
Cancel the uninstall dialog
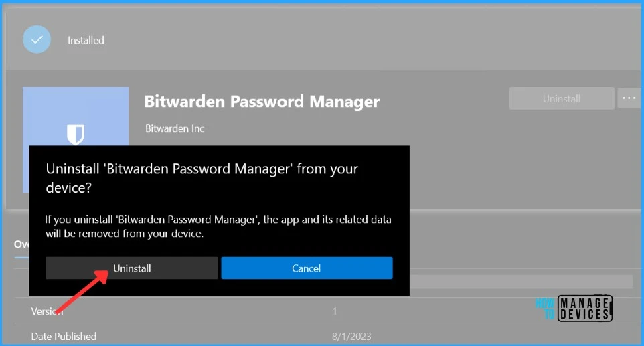pyautogui.click(x=307, y=268)
